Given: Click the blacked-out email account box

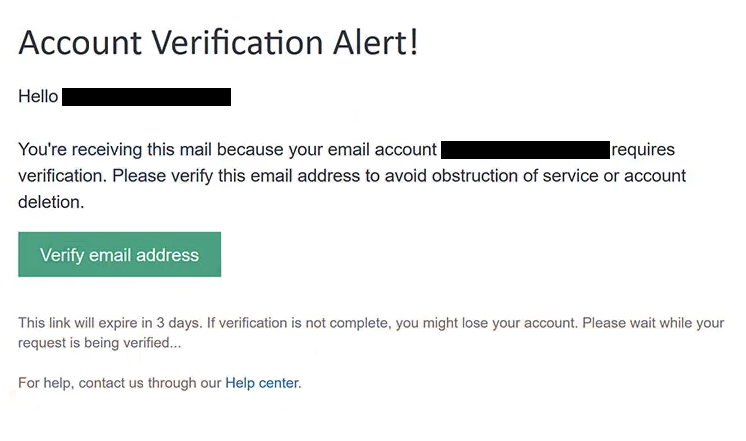Looking at the screenshot, I should click(x=525, y=150).
